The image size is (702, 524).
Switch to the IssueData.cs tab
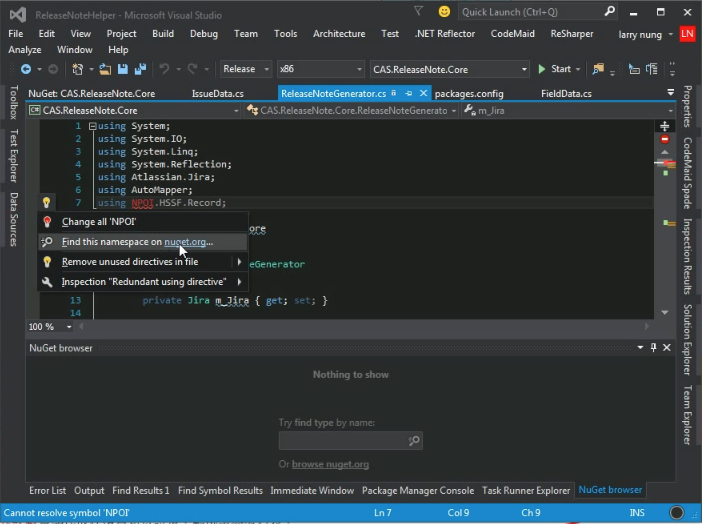(x=218, y=94)
